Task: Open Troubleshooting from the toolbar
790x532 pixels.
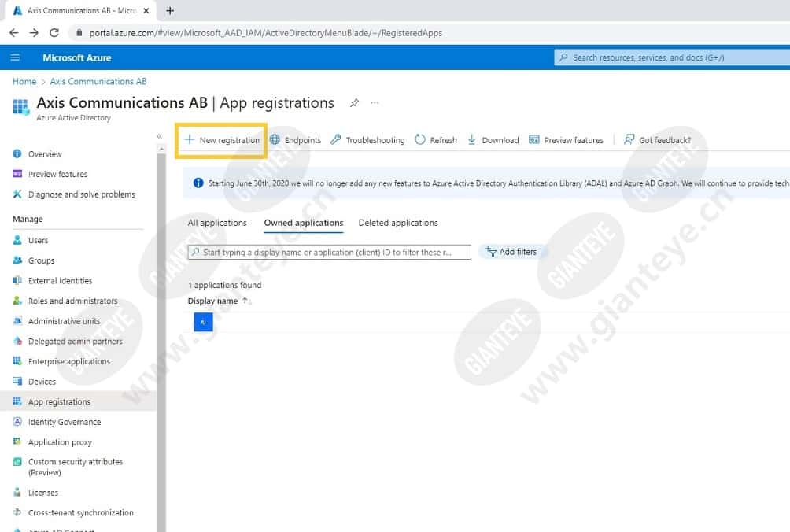Action: 367,140
